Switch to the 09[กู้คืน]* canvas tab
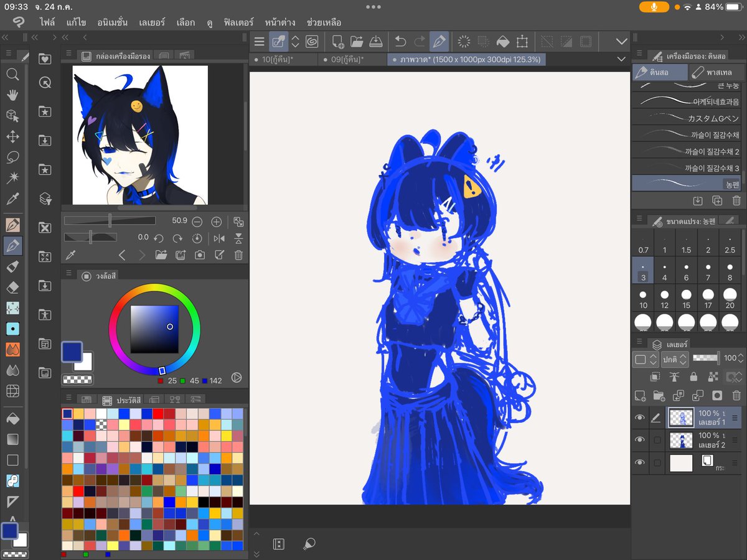 pyautogui.click(x=352, y=60)
